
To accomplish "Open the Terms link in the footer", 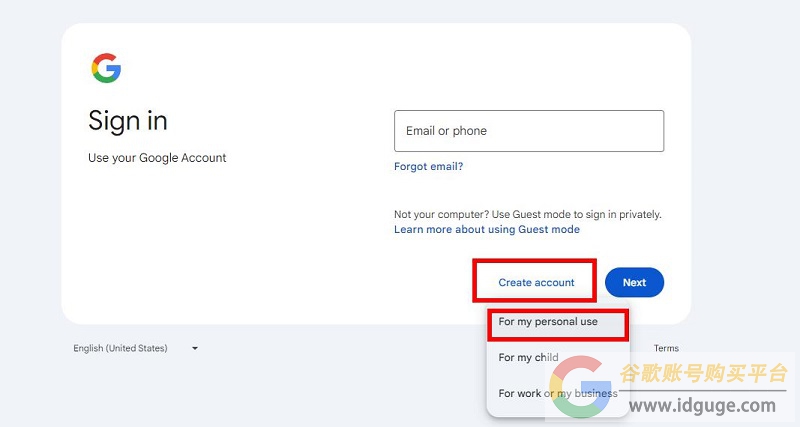I will pyautogui.click(x=666, y=348).
